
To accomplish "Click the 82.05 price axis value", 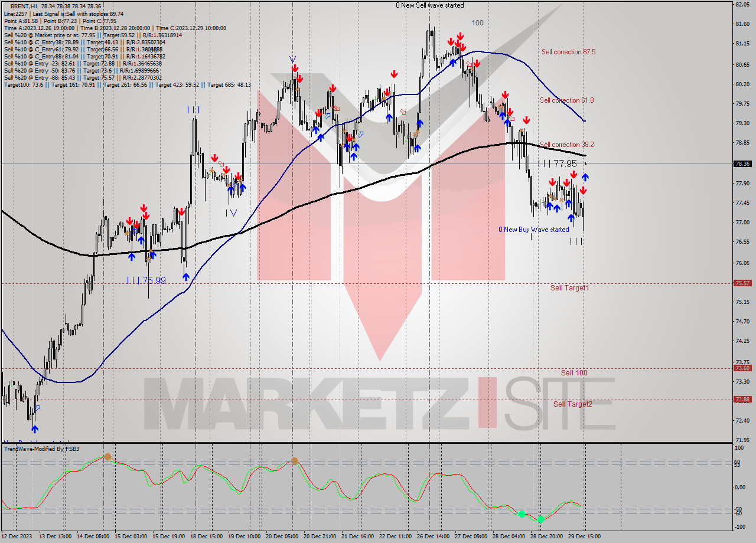I will click(742, 5).
